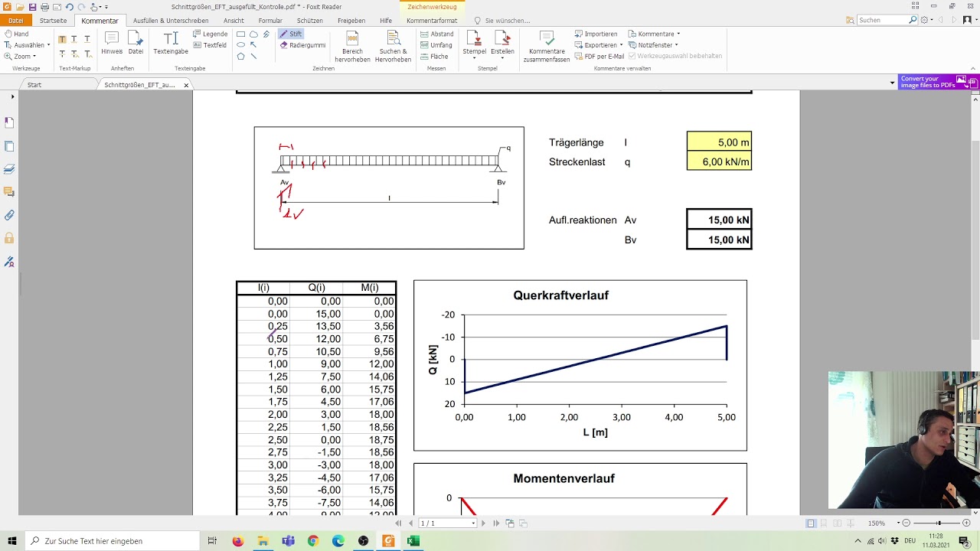Select the Abstand distance measuring tool
This screenshot has height=551, width=980.
tap(436, 34)
